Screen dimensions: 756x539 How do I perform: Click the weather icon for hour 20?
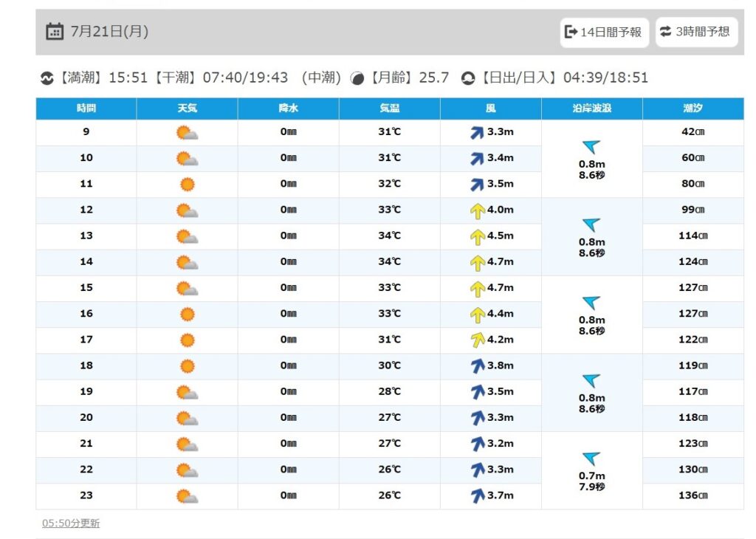(187, 419)
